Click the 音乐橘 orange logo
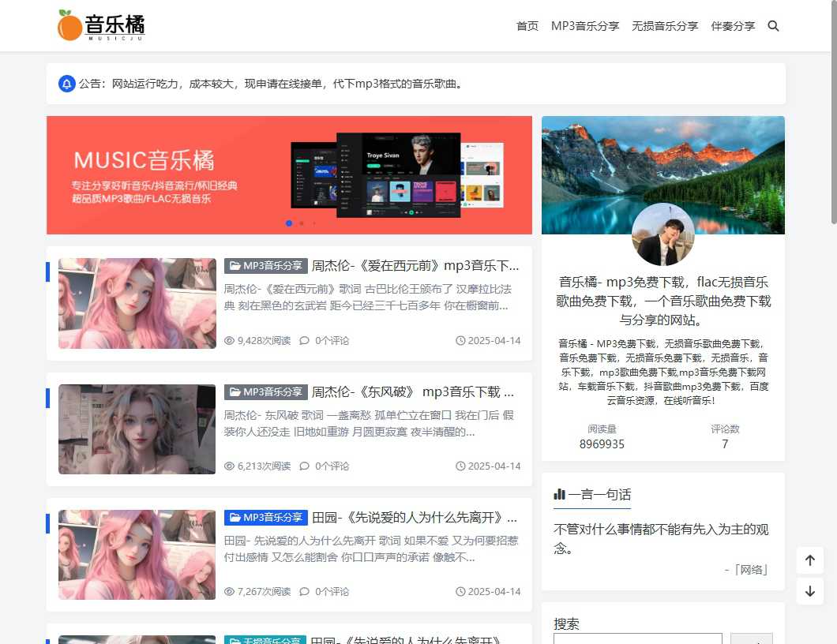The image size is (837, 644). pos(101,25)
